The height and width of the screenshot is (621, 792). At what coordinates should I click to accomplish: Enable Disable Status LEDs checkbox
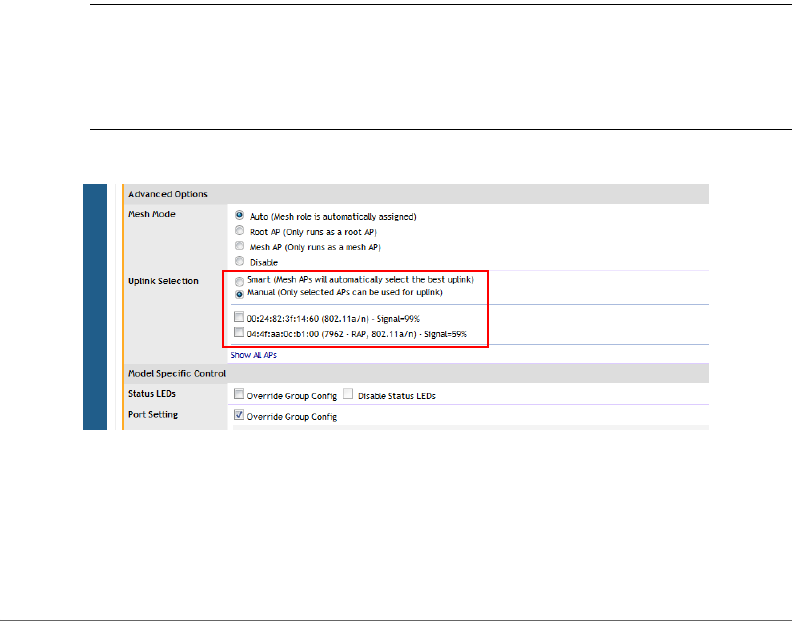(348, 394)
